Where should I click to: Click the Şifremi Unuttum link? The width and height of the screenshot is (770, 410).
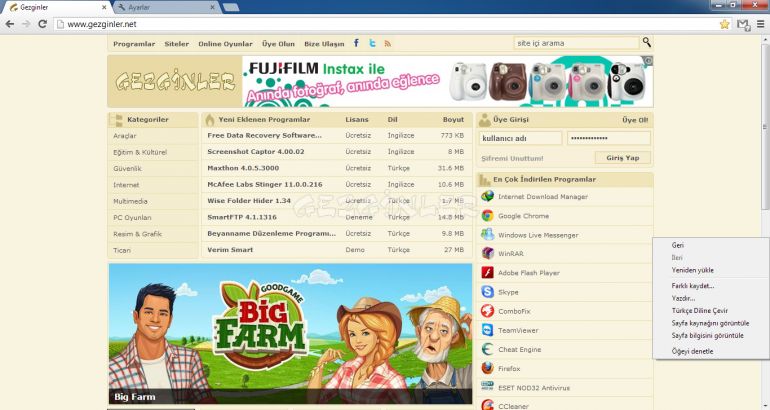point(512,159)
